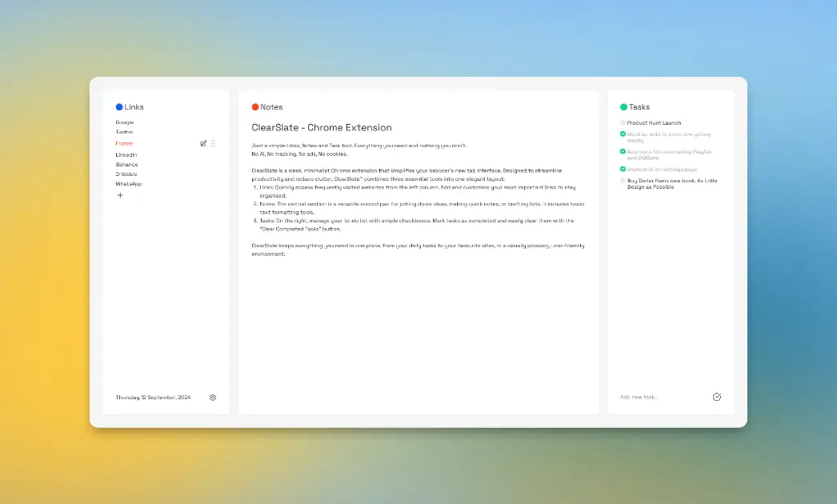Image resolution: width=837 pixels, height=504 pixels.
Task: Open settings via the gear icon
Action: (x=212, y=397)
